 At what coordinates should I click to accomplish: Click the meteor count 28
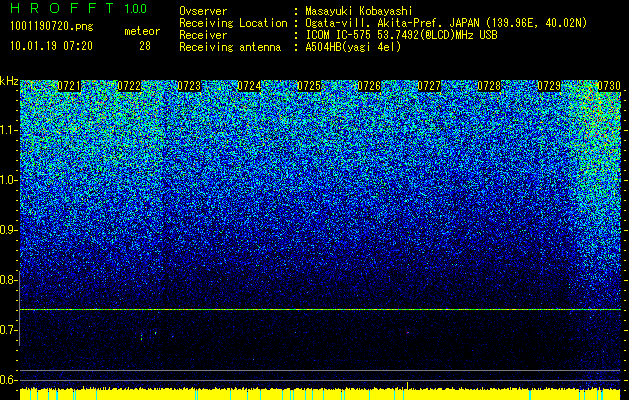(x=145, y=46)
